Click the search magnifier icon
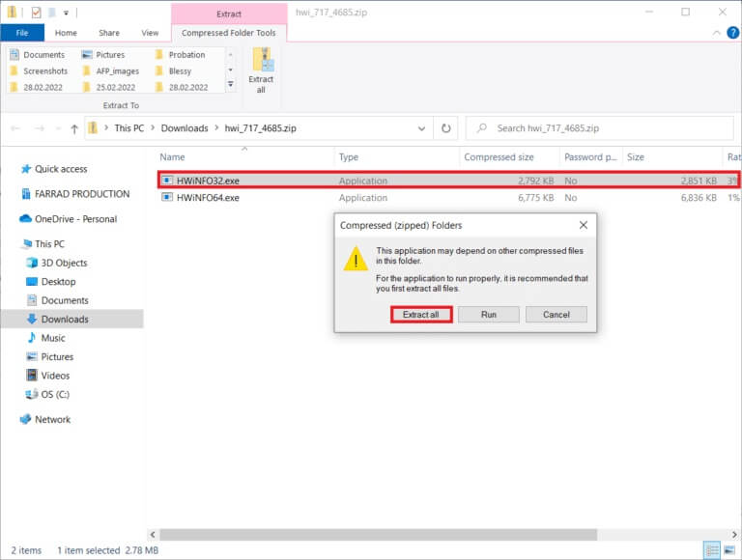 click(482, 128)
